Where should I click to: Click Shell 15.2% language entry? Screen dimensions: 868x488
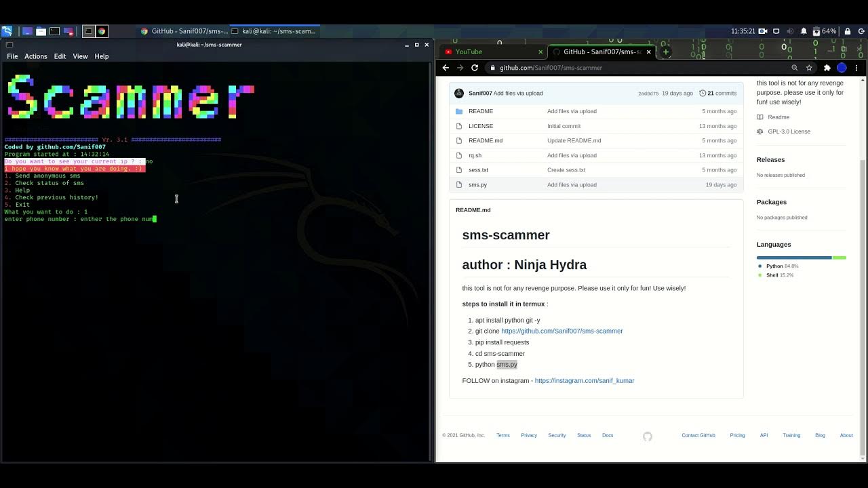click(x=778, y=275)
